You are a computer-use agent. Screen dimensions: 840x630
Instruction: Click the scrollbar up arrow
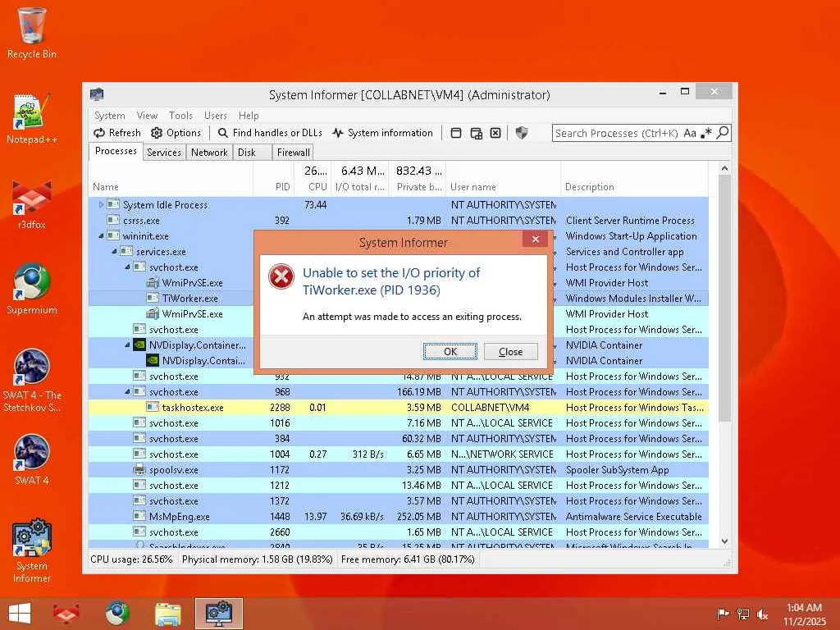pyautogui.click(x=724, y=168)
